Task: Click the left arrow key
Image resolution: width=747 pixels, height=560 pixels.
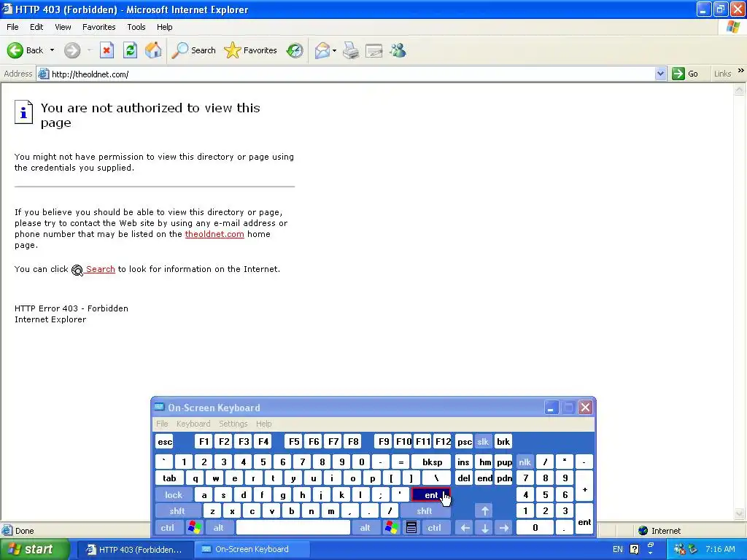Action: click(465, 528)
